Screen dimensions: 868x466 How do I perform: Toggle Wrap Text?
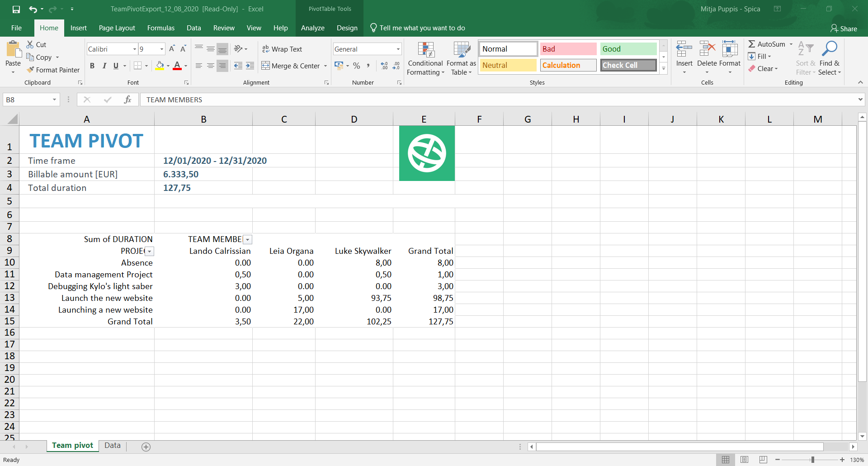282,49
